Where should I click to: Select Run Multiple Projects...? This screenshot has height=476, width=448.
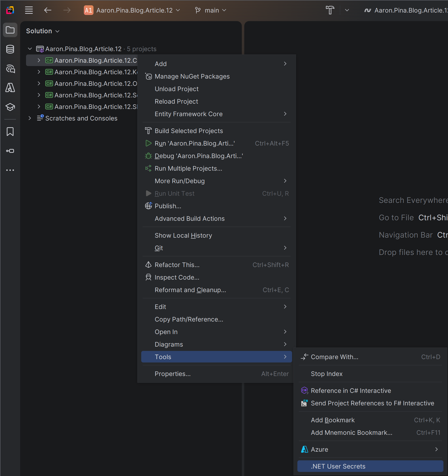(x=216, y=168)
